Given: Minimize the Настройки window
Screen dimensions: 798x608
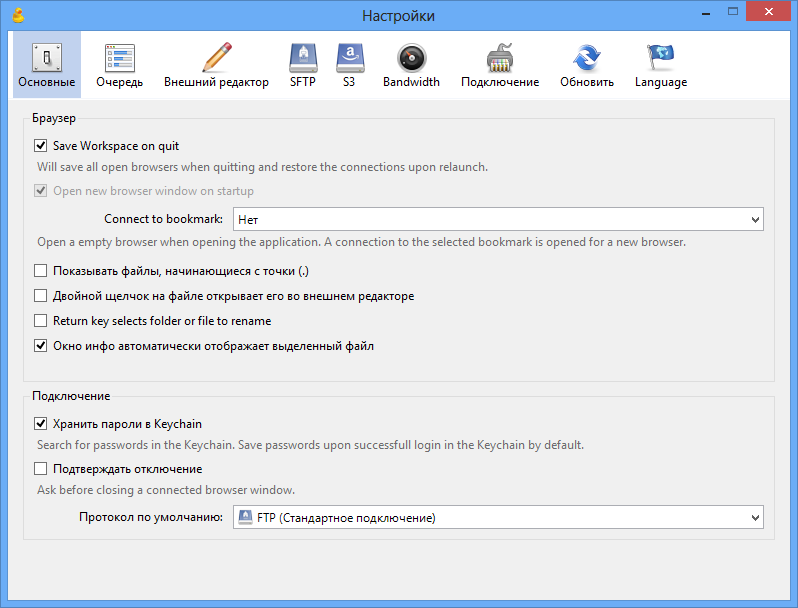Looking at the screenshot, I should tap(706, 12).
